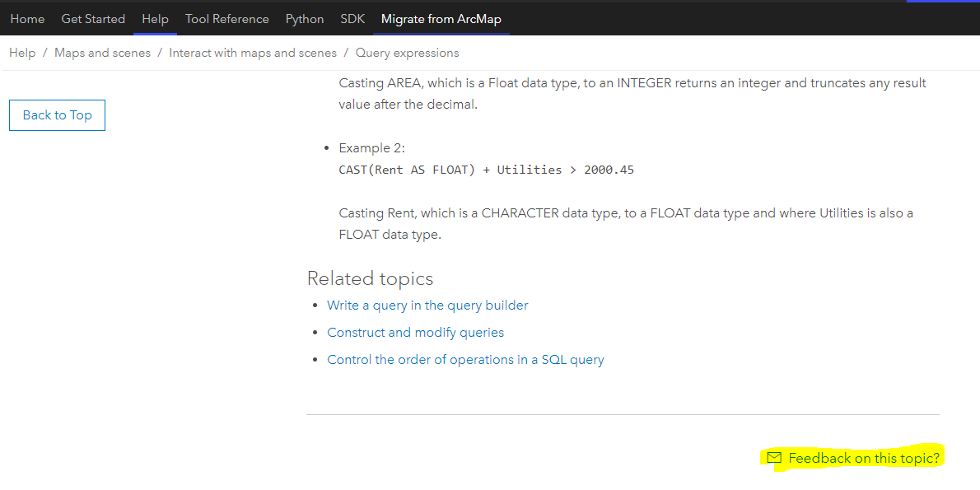Screen dimensions: 980x490
Task: Select the Help tab in top navigation bar
Action: [x=155, y=19]
